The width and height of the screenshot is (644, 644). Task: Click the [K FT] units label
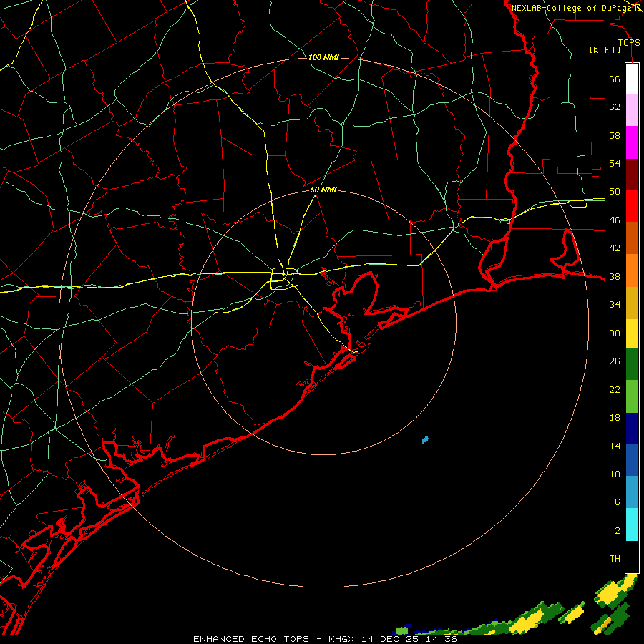point(605,49)
